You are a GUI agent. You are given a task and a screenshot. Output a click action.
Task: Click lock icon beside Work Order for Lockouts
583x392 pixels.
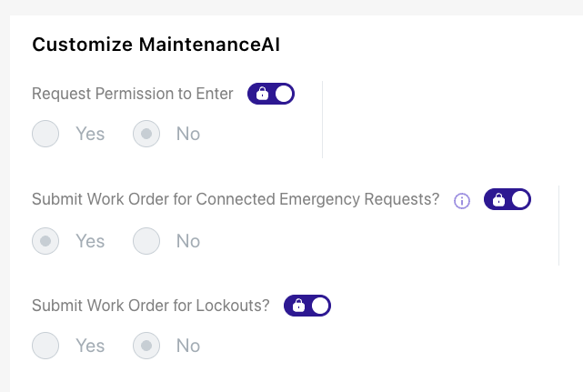(x=298, y=306)
